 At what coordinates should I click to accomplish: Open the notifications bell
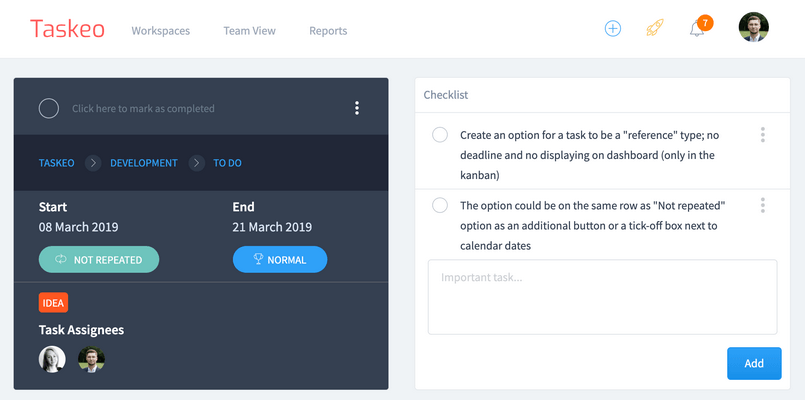pyautogui.click(x=696, y=29)
